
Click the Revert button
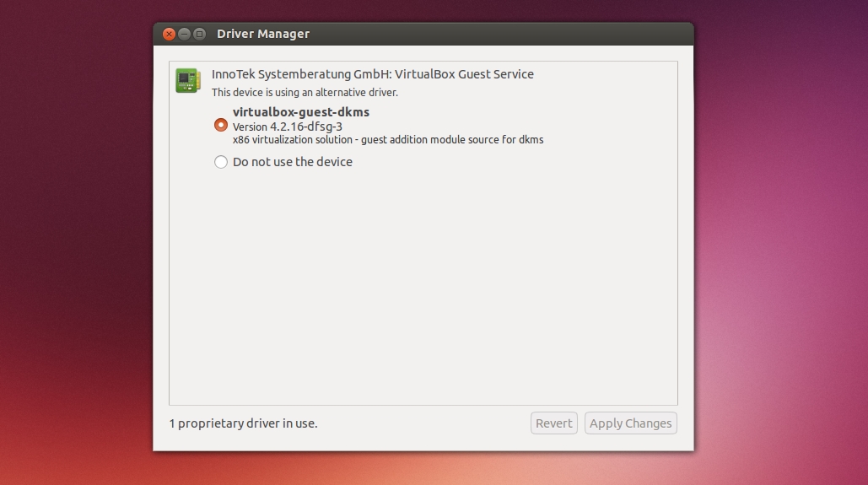click(553, 423)
